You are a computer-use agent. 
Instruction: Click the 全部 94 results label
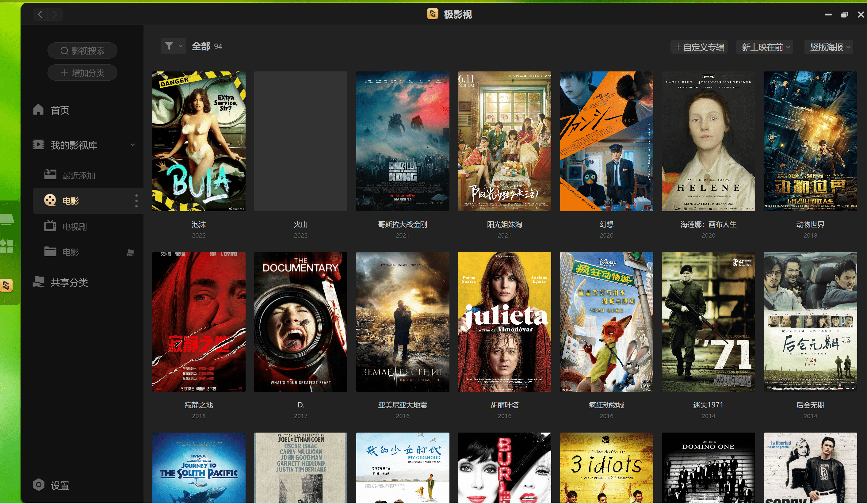pos(207,46)
